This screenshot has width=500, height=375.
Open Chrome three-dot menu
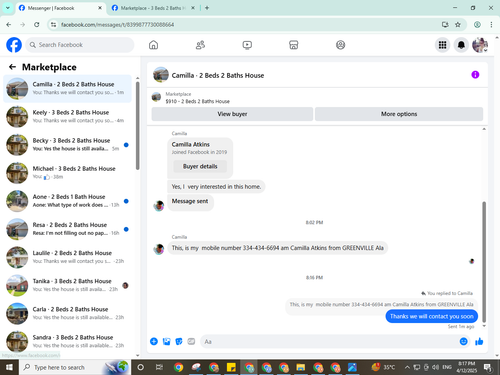[x=491, y=24]
